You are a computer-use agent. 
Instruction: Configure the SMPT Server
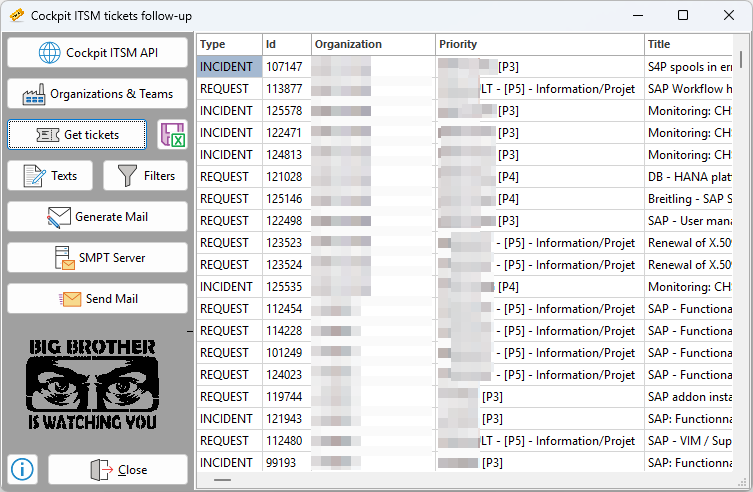[98, 258]
